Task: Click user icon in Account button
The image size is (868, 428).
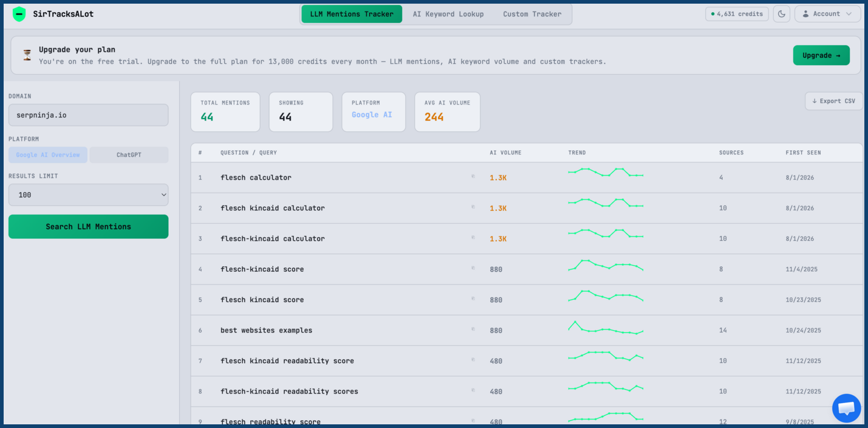Action: [806, 14]
